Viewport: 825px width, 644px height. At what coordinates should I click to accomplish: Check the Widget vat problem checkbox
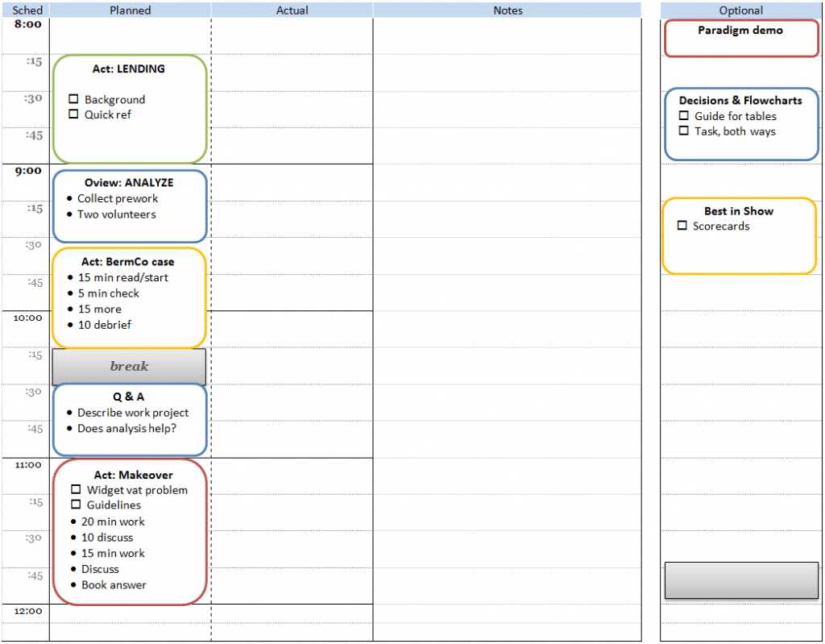click(x=76, y=490)
